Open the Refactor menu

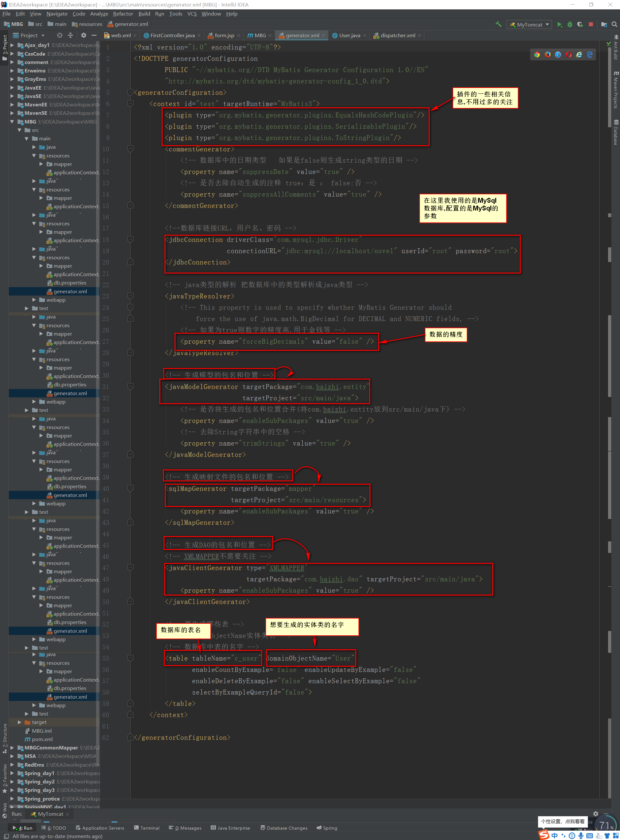point(123,14)
